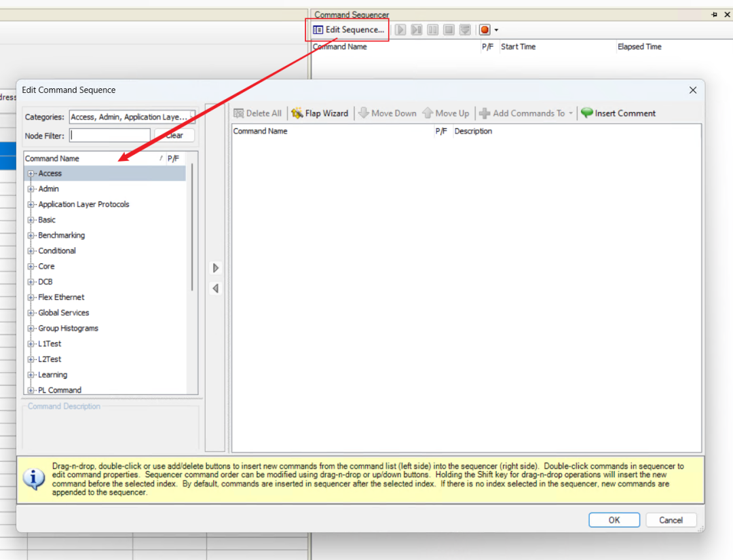Click the Delete All toolbar button
The image size is (733, 560).
coord(257,113)
